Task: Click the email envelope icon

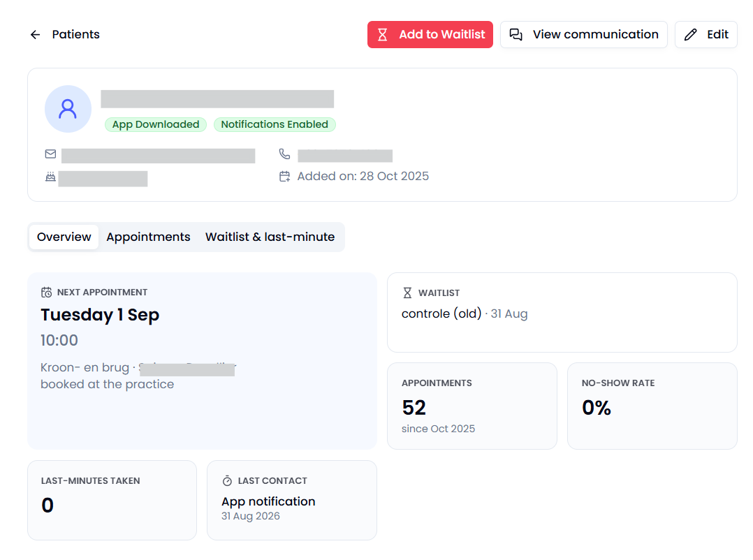Action: tap(50, 154)
